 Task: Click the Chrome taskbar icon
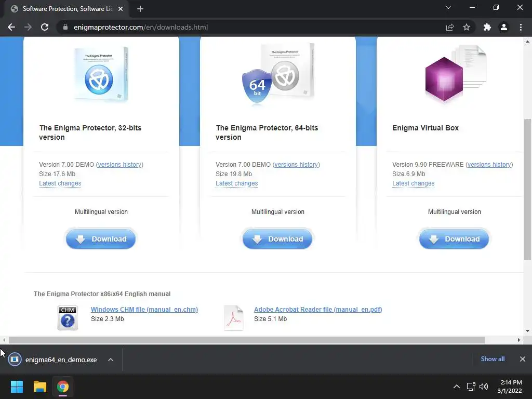[63, 387]
